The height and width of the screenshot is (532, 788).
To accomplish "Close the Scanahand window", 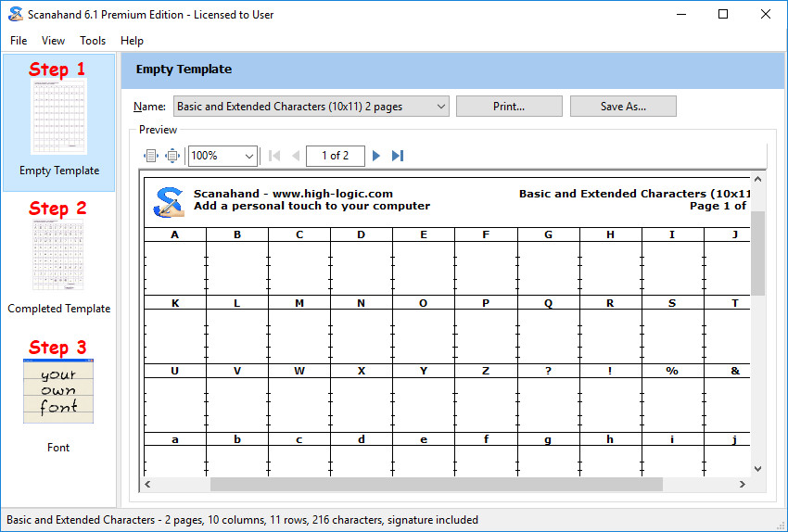I will pos(766,14).
